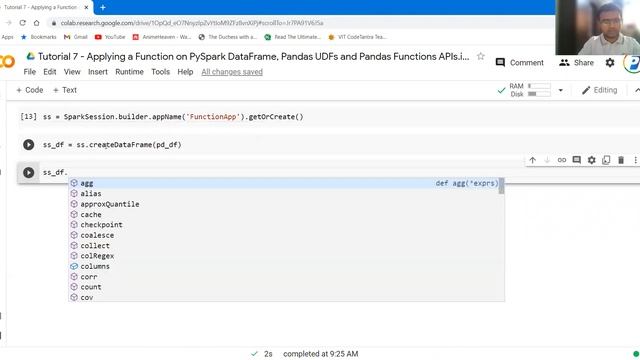
Task: Click the RAM usage bar
Action: 539,86
